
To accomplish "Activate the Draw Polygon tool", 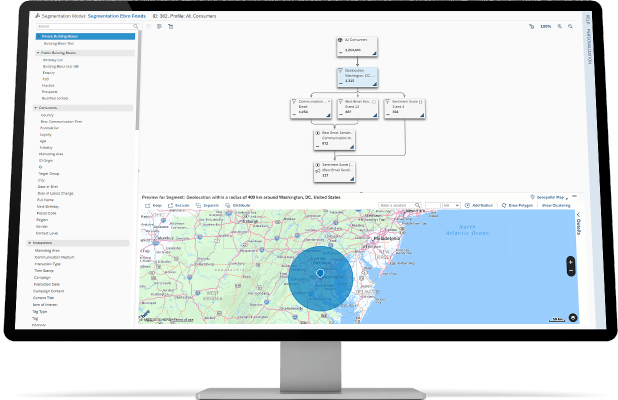I will point(517,205).
